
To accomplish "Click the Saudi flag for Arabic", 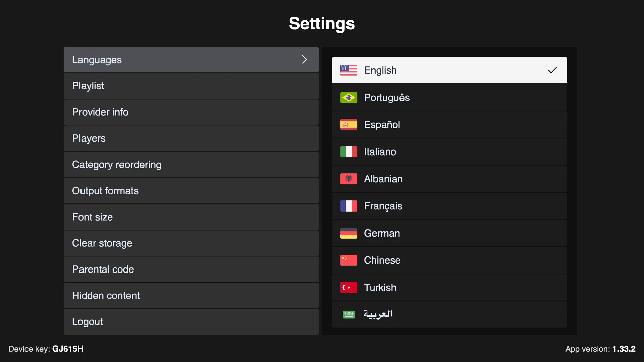I will (348, 314).
